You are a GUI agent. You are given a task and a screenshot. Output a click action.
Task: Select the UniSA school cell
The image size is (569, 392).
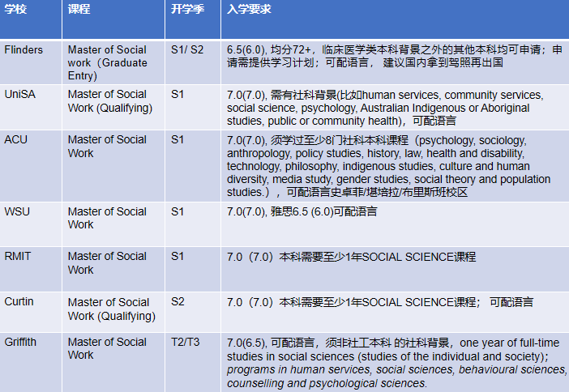tap(20, 95)
